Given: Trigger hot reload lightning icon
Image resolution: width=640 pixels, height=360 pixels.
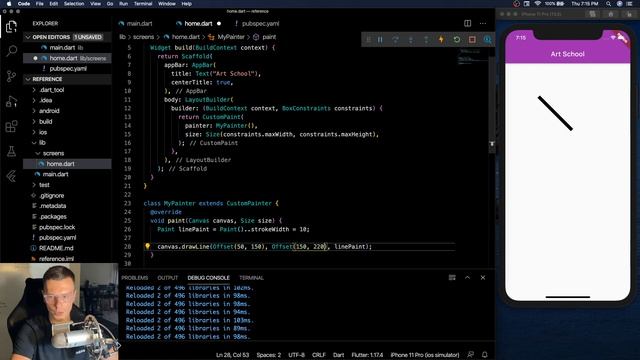Looking at the screenshot, I should 441,40.
